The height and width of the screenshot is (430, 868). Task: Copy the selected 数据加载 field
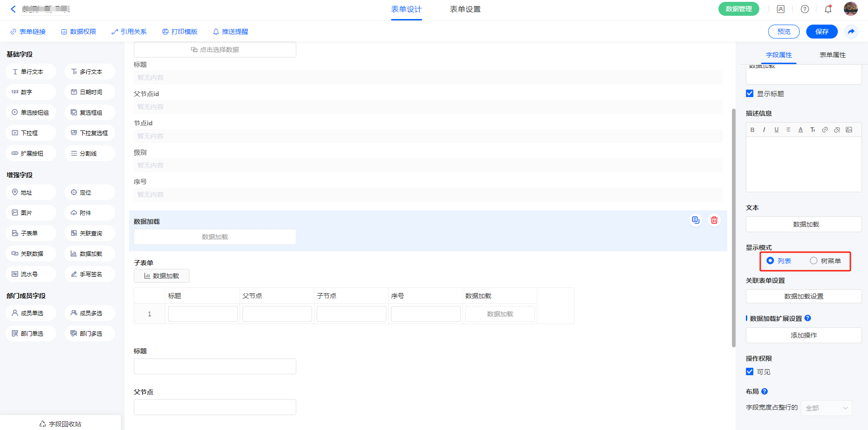click(695, 220)
